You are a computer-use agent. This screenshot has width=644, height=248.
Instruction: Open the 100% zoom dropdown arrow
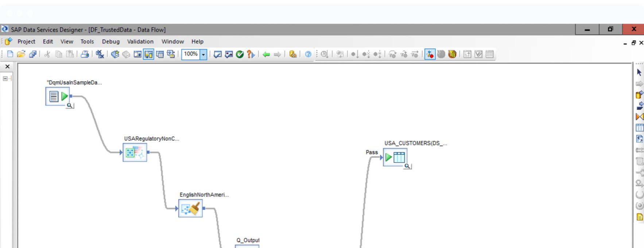(203, 54)
